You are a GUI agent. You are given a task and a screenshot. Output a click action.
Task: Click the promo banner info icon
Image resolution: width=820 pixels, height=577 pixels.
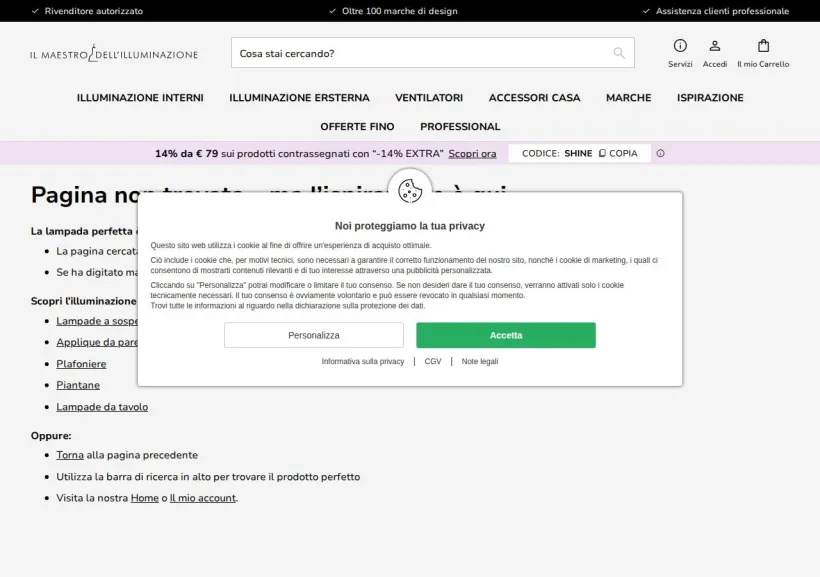(x=660, y=153)
